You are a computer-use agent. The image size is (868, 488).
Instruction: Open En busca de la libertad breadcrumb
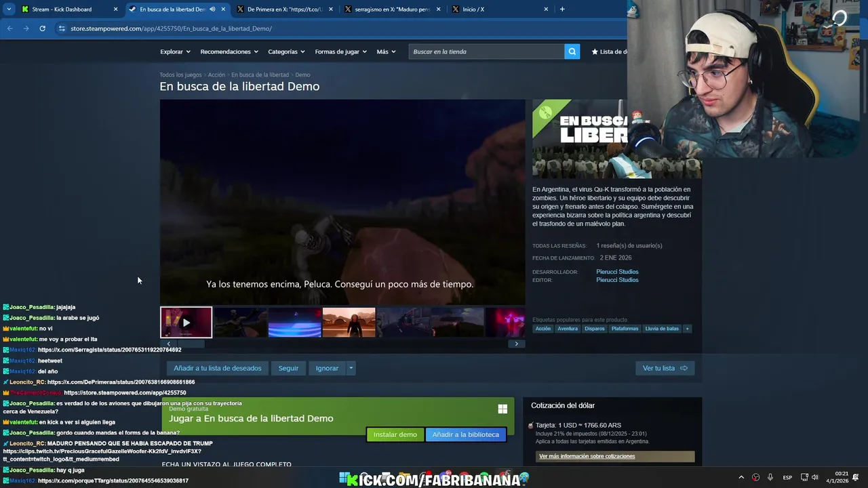click(x=260, y=75)
